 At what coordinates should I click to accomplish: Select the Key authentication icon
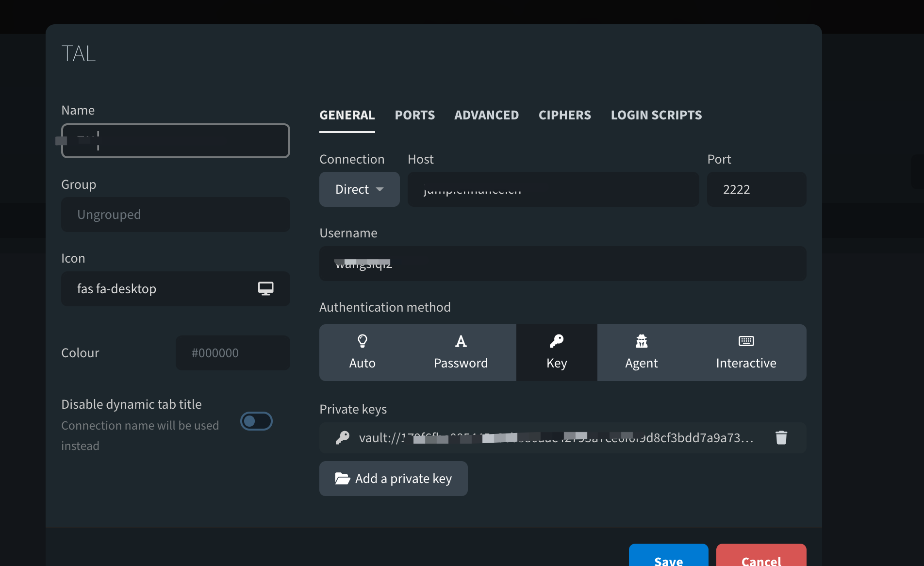tap(556, 340)
